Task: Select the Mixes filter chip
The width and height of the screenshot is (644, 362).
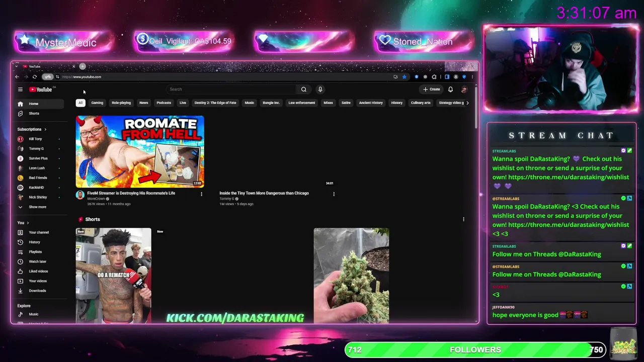Action: [x=328, y=103]
